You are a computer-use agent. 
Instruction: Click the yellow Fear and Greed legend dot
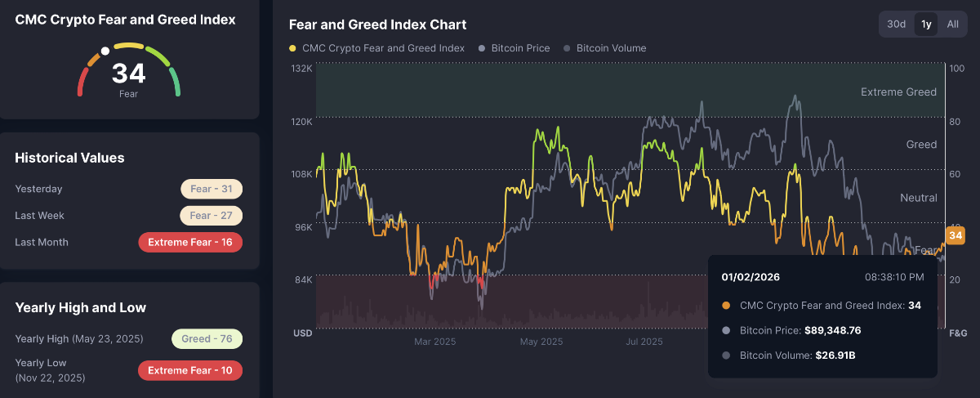click(x=293, y=48)
